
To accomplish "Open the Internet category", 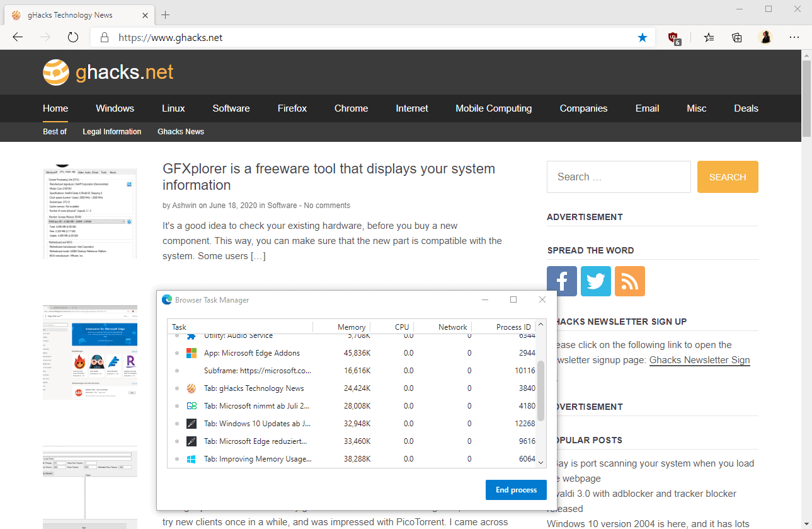I will tap(412, 108).
